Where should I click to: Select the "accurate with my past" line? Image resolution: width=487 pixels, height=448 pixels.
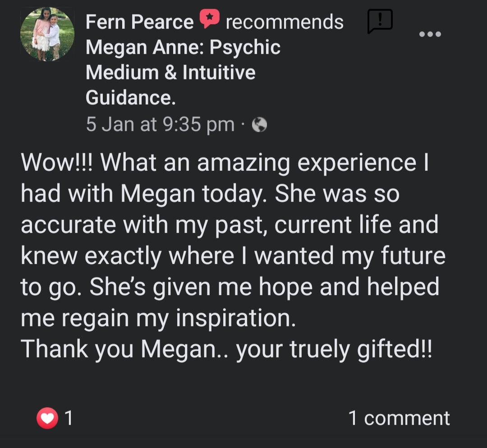230,225
